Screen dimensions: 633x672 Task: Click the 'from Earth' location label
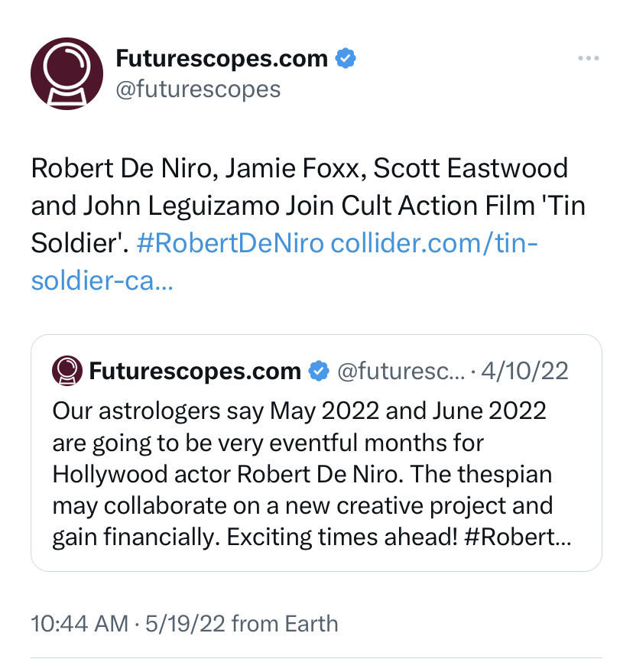coord(285,624)
